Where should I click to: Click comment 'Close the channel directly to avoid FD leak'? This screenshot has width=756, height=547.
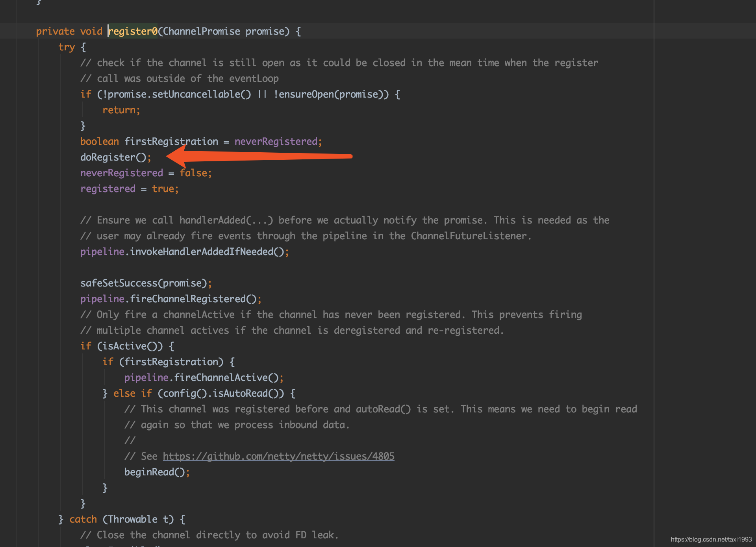(x=209, y=535)
